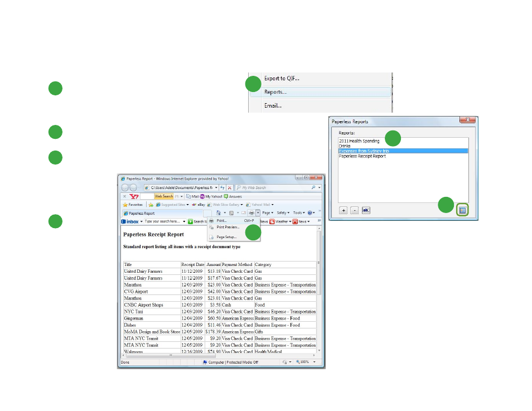Click the add report plus button
Viewport: 532px width, 411px height.
344,210
